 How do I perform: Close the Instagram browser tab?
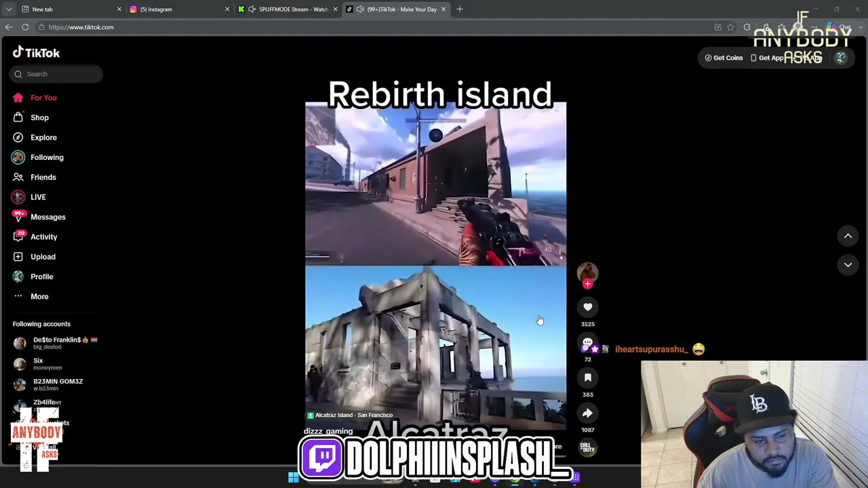[227, 9]
